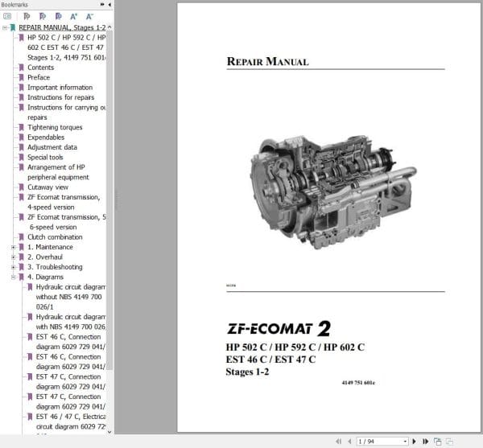Image resolution: width=483 pixels, height=448 pixels.
Task: Select the 4. Diagrams bookmark label
Action: coord(45,277)
